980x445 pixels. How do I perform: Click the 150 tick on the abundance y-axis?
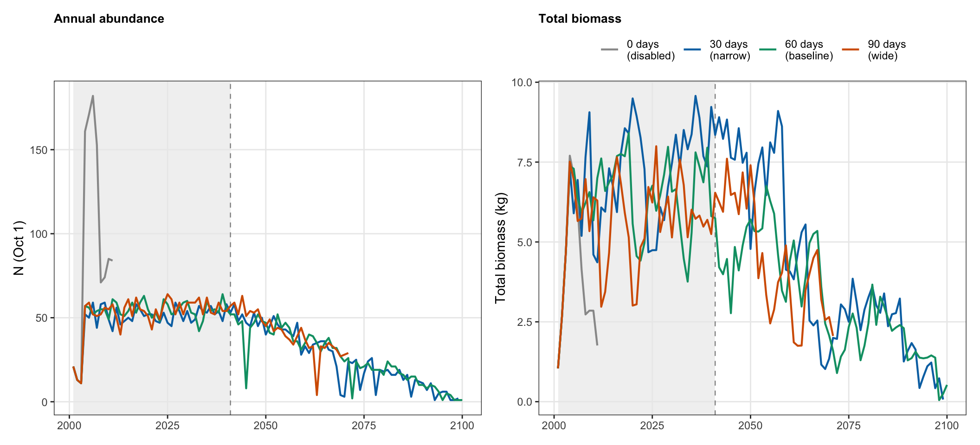click(x=39, y=150)
